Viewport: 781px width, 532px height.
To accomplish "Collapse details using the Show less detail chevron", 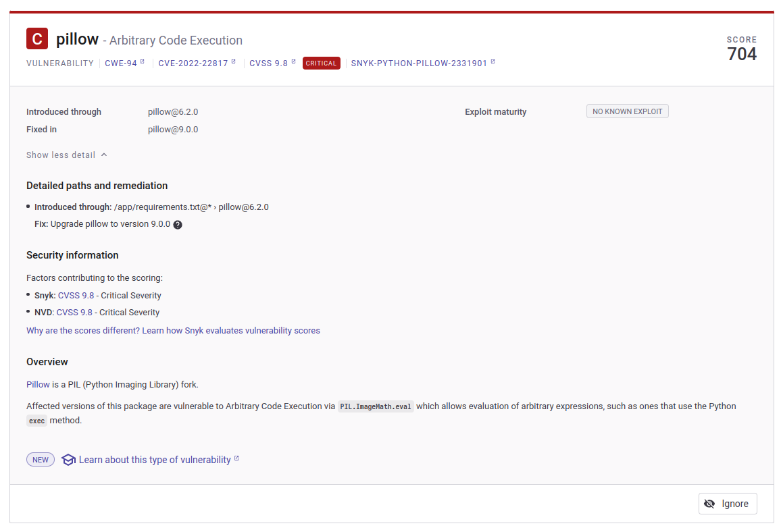I will (x=104, y=155).
